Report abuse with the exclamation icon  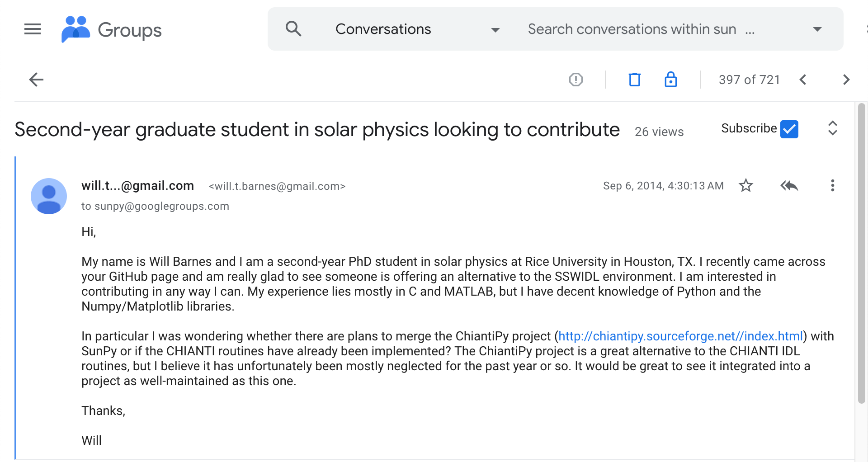576,80
